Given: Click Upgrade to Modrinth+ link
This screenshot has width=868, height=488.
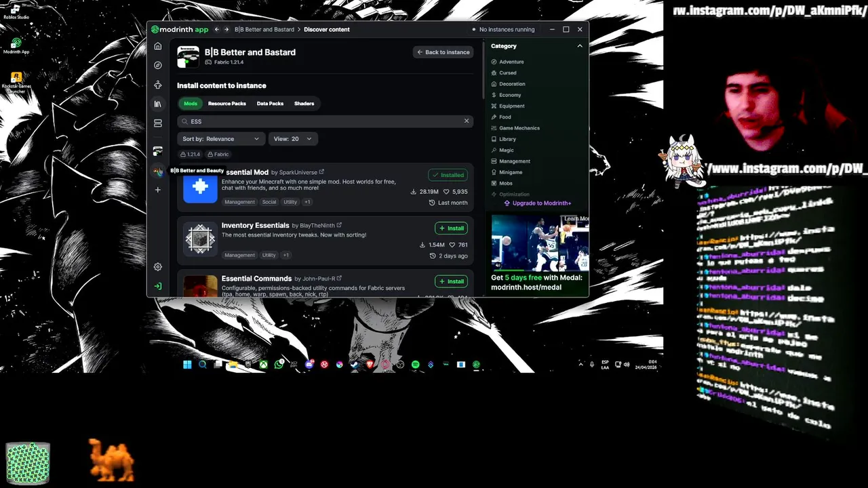Looking at the screenshot, I should click(x=537, y=203).
